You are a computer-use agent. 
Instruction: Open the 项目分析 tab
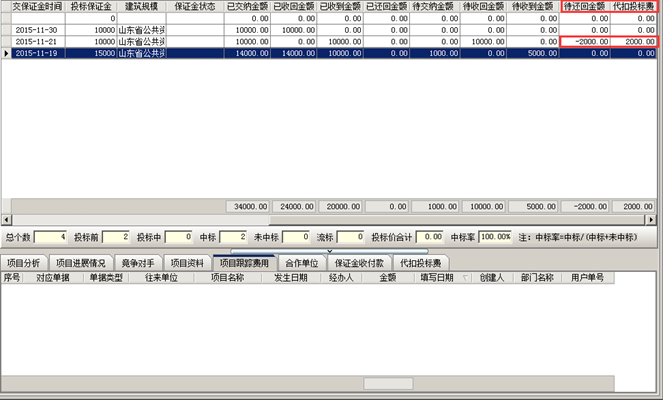coord(26,263)
